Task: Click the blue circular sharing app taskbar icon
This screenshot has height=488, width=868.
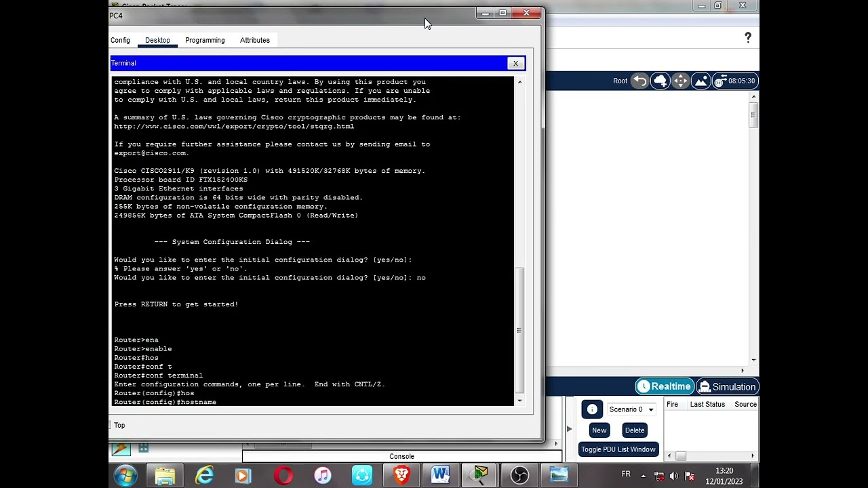Action: pos(362,476)
